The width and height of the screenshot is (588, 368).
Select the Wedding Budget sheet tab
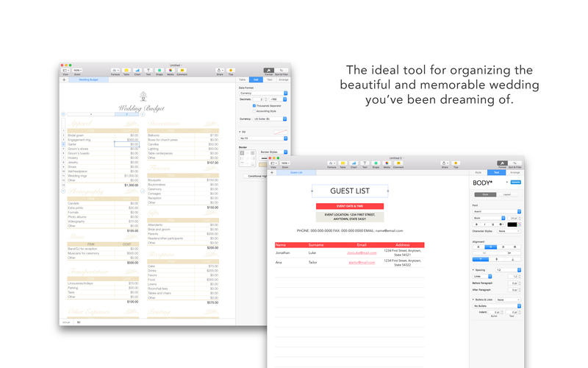click(88, 79)
